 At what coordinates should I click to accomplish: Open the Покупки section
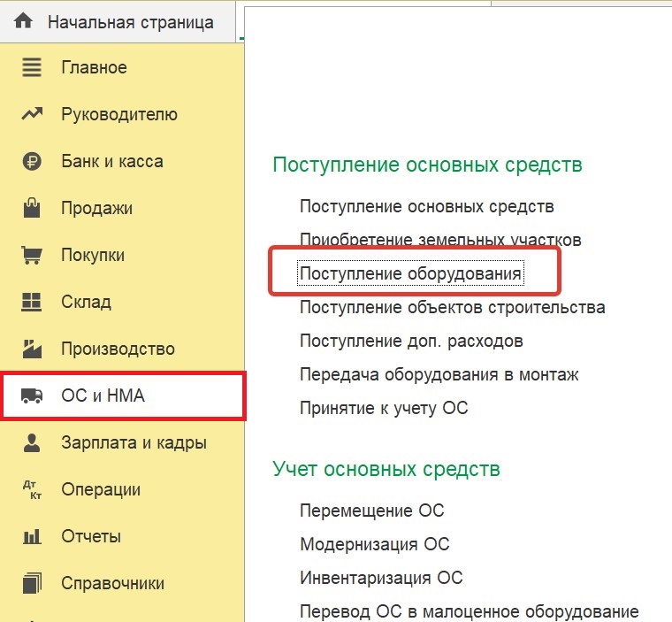93,255
